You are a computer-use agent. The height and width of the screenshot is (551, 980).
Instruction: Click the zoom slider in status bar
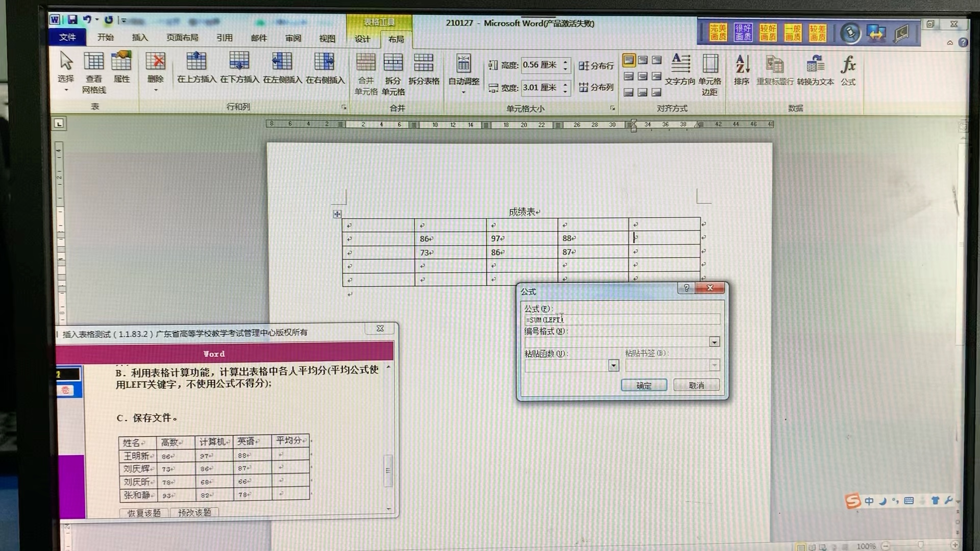point(920,545)
